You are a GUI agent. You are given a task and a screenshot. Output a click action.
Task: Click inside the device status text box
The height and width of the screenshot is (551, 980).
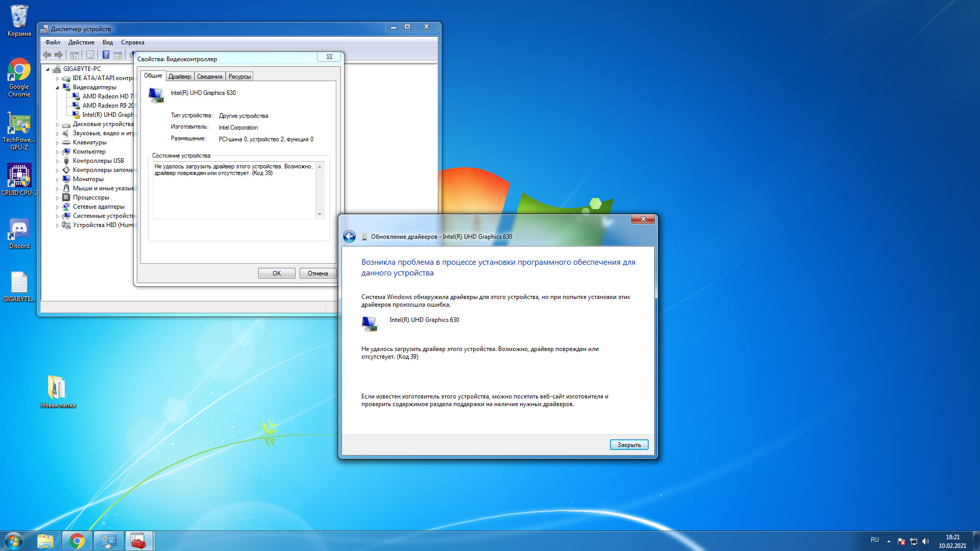pos(234,190)
